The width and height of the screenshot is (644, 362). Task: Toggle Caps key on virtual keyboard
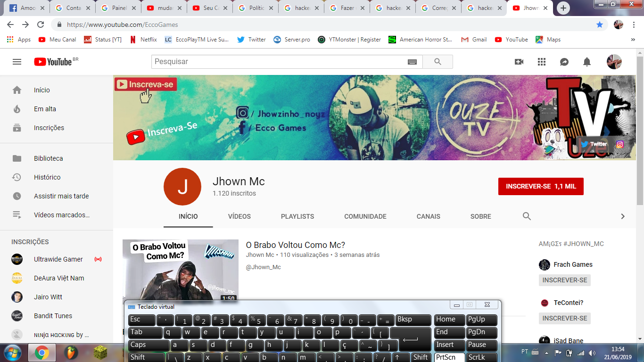(x=149, y=345)
